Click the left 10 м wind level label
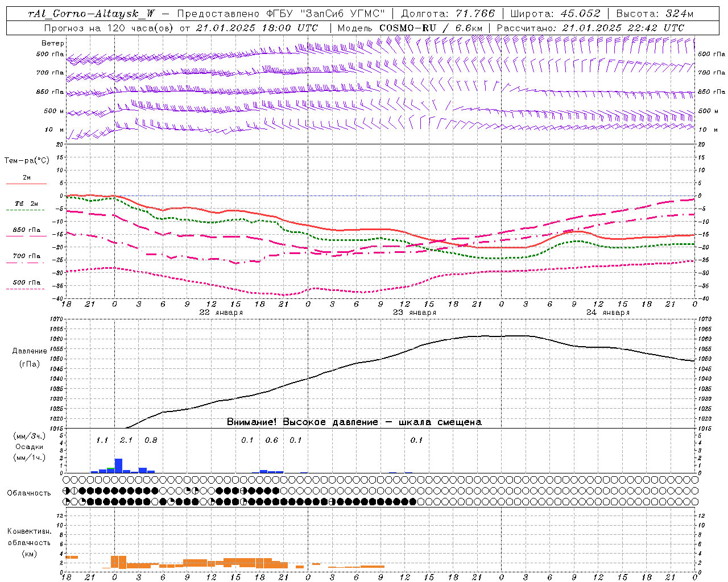Viewport: 728px width, 582px height. (x=55, y=130)
